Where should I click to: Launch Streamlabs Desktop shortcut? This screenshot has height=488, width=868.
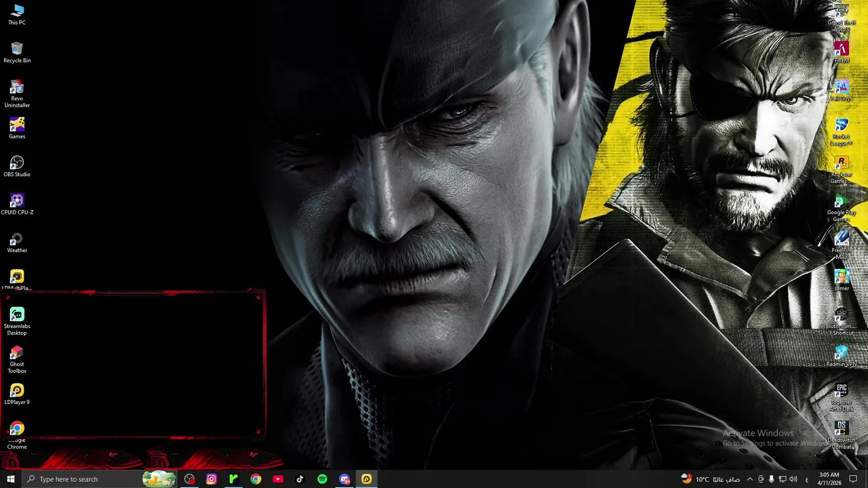(17, 322)
